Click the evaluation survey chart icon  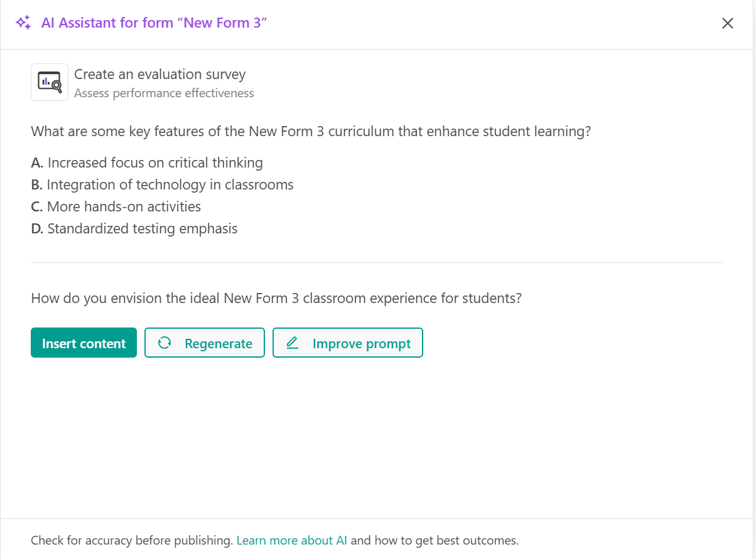point(50,82)
